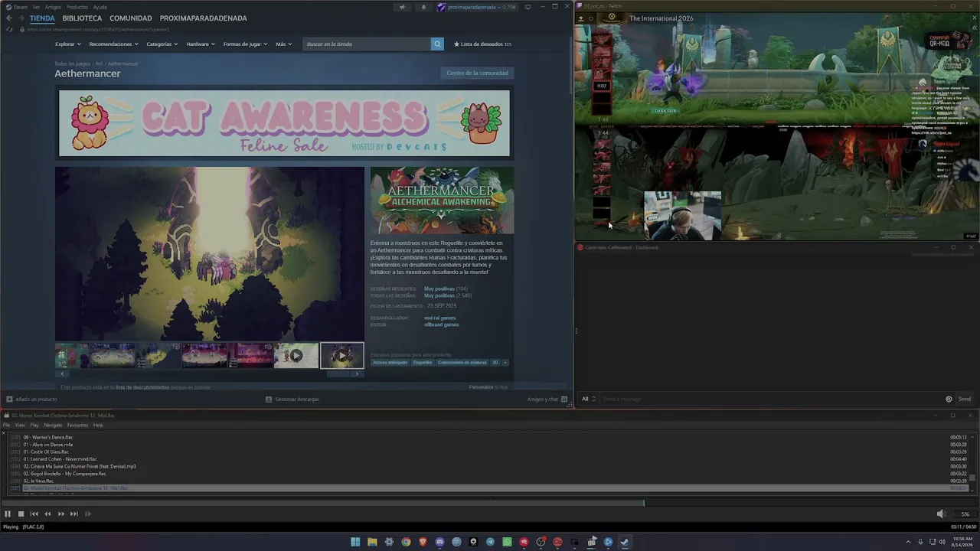Switch to the BIBLIOTECA tab
Viewport: 980px width, 551px height.
pos(82,18)
